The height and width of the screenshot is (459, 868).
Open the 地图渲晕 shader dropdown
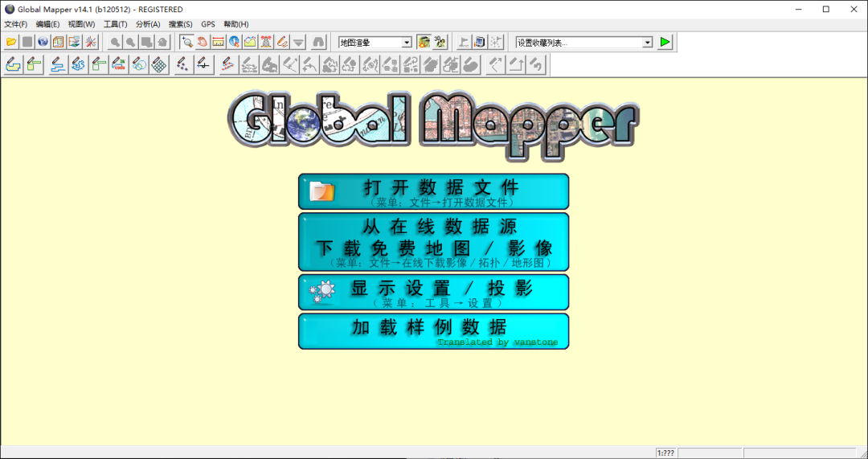pyautogui.click(x=407, y=42)
